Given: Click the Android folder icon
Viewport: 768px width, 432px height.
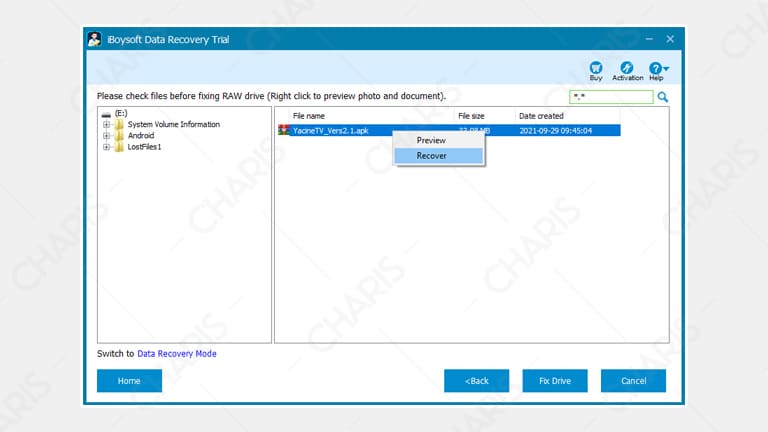Looking at the screenshot, I should 119,136.
